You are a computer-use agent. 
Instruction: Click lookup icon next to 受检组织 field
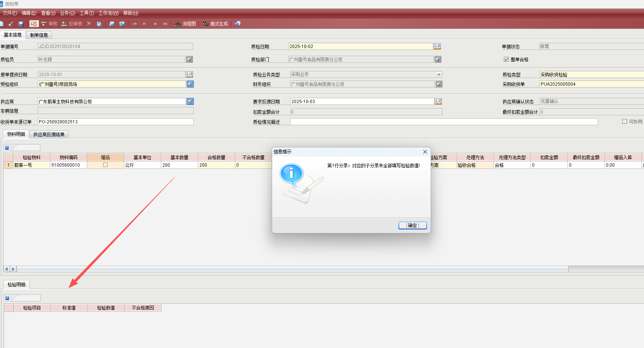click(190, 84)
